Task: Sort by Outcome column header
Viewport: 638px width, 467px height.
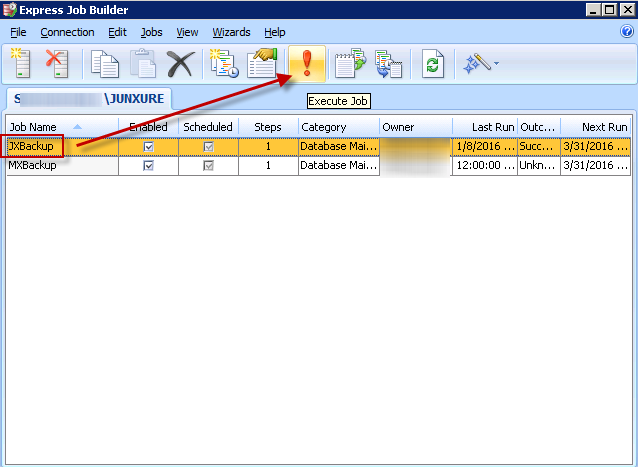Action: pos(539,127)
